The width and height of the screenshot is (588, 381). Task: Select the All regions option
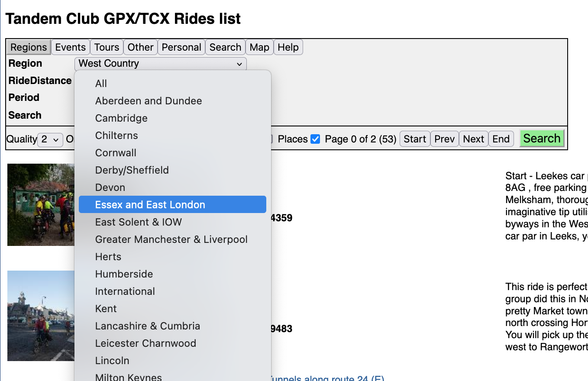click(x=101, y=84)
